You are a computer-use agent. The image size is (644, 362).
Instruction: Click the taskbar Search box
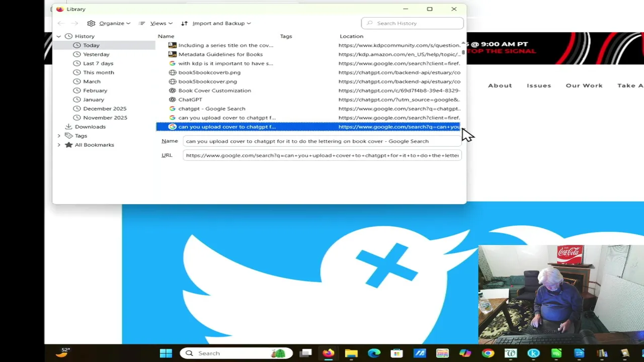point(235,353)
